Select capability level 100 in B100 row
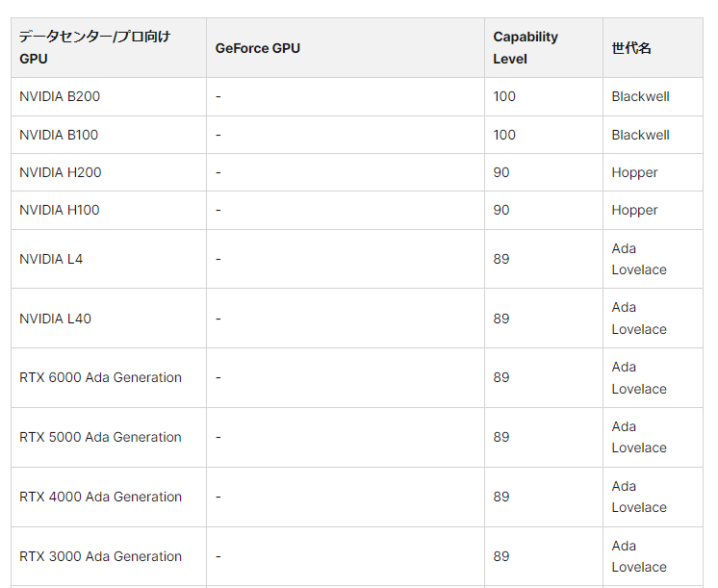718x588 pixels. tap(504, 135)
